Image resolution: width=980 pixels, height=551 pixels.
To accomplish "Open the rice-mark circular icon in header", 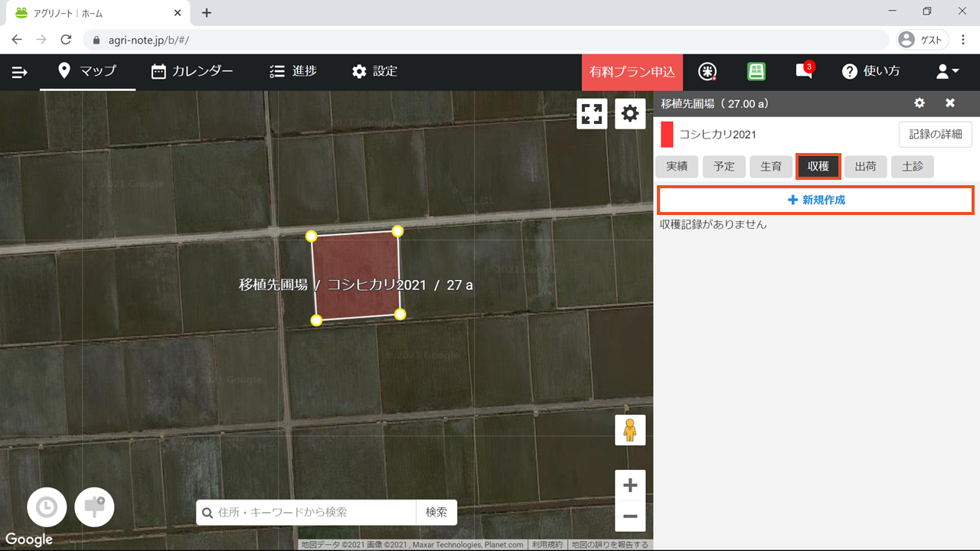I will (x=707, y=71).
